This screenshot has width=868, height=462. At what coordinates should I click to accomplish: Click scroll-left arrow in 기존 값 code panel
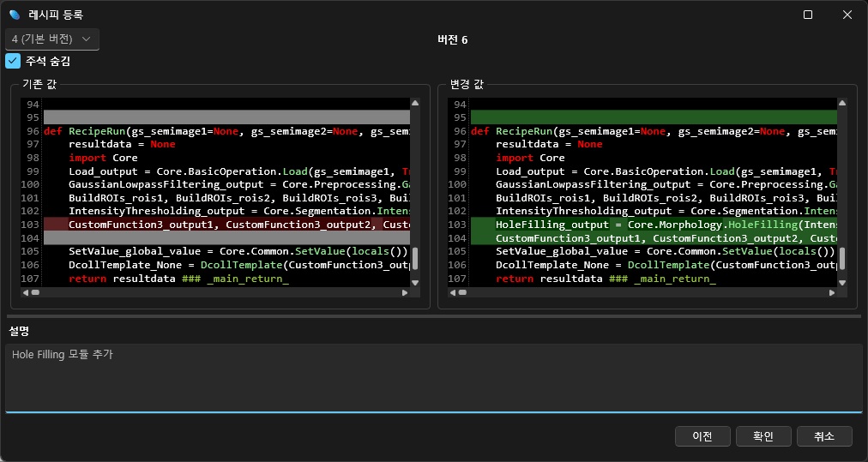tap(26, 292)
